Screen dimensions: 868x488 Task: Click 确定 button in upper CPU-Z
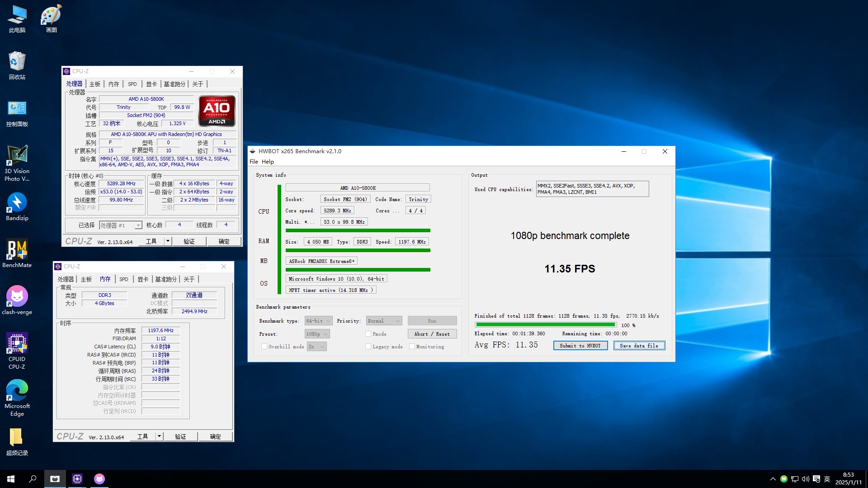(224, 241)
